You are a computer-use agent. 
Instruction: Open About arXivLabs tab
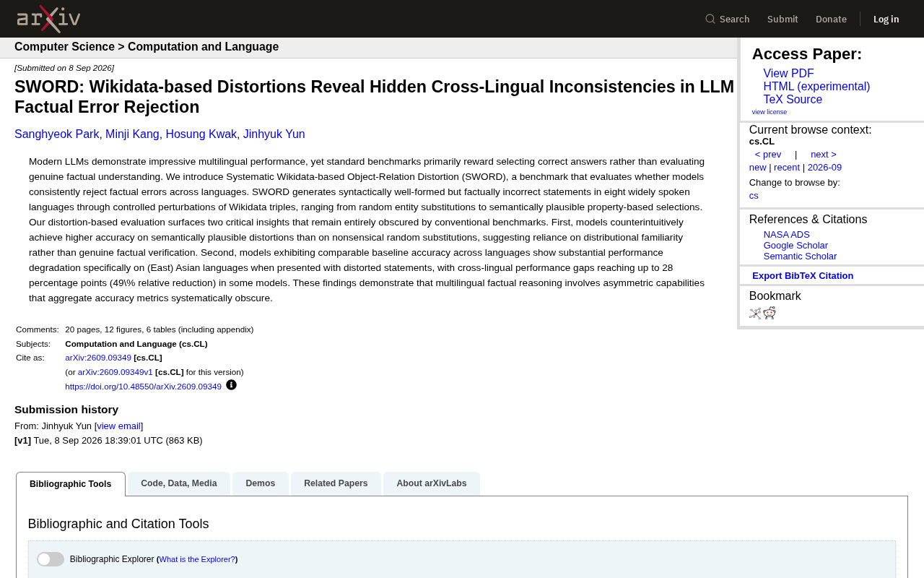point(432,483)
